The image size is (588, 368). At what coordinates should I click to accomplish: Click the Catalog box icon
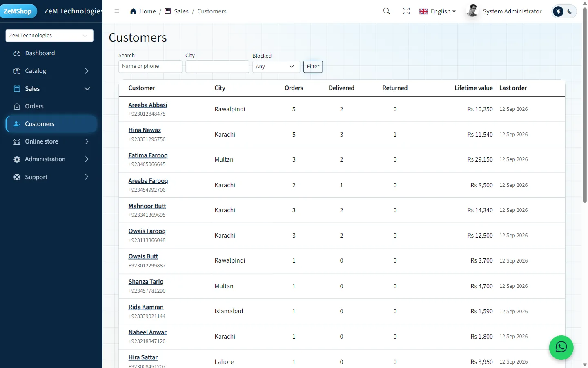(x=17, y=71)
